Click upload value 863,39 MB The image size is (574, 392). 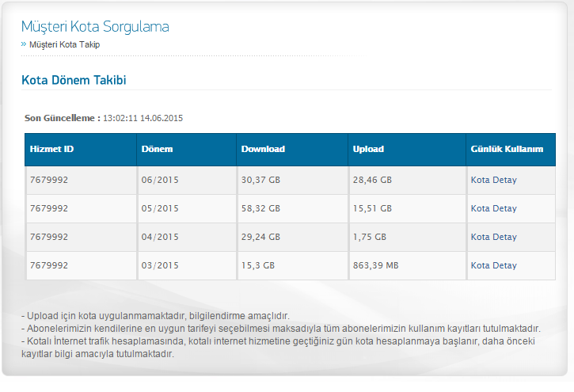[375, 266]
